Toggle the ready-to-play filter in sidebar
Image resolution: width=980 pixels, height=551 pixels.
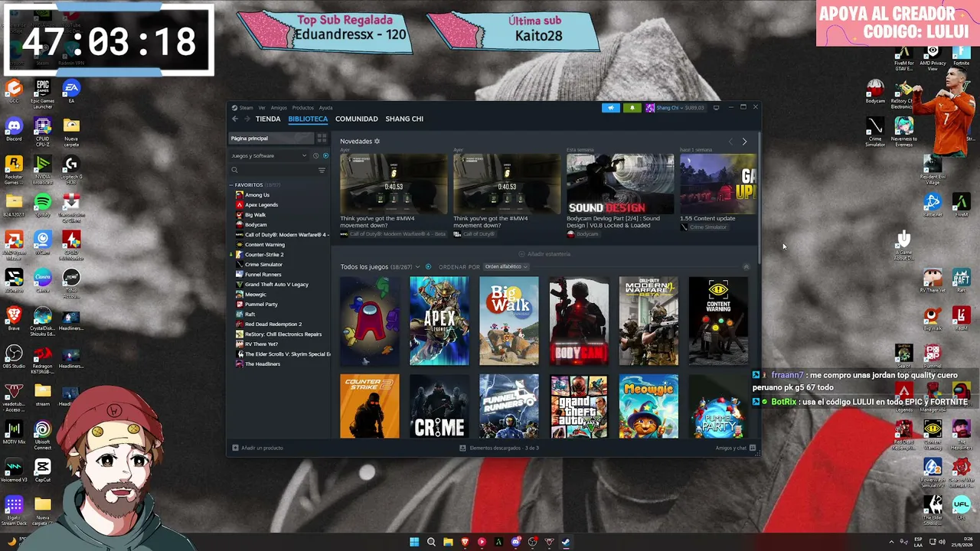pyautogui.click(x=325, y=155)
